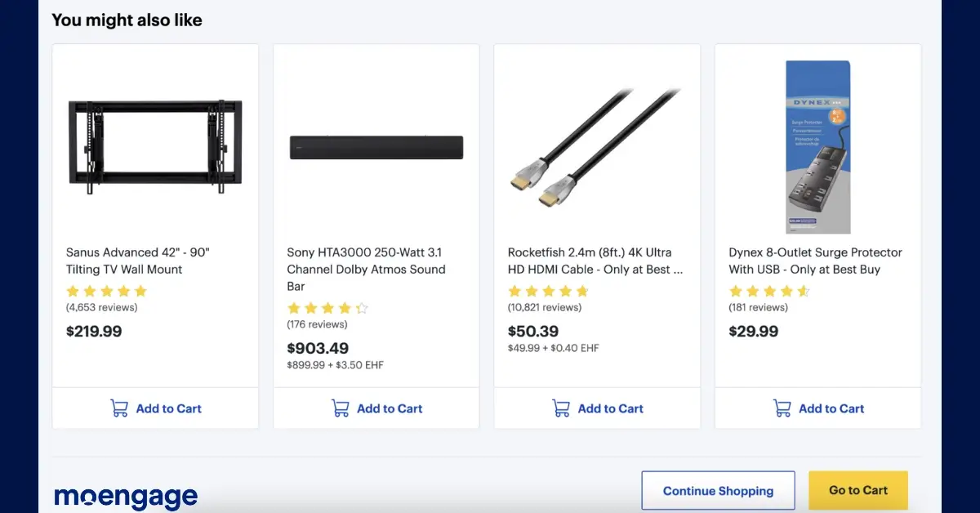Add the Sony HTA3000 sound bar to cart
980x513 pixels.
coord(376,408)
